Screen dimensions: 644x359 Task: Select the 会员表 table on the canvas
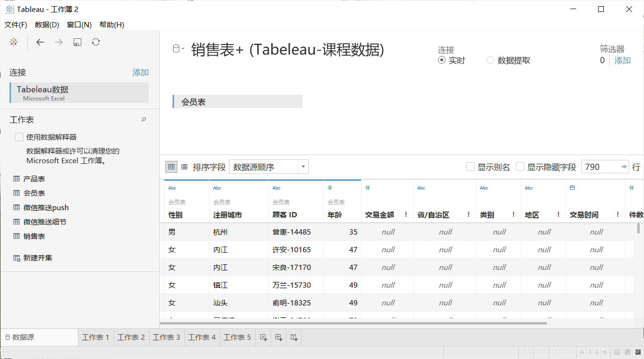[x=238, y=102]
